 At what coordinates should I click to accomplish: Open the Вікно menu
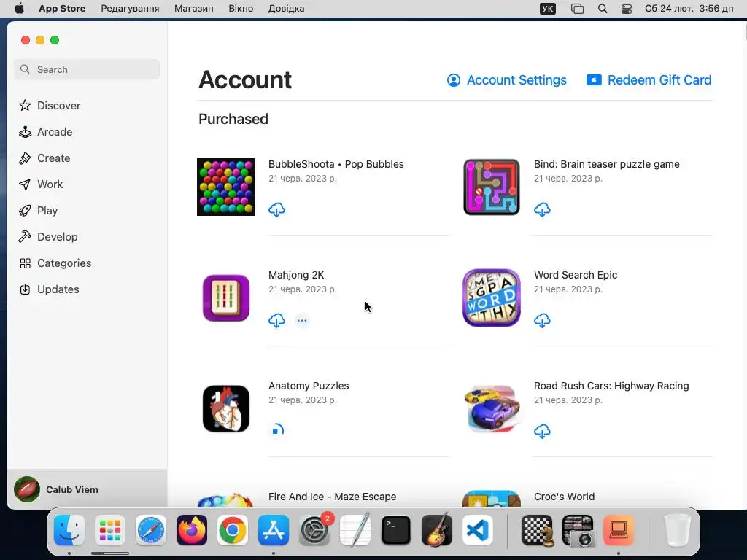click(241, 9)
